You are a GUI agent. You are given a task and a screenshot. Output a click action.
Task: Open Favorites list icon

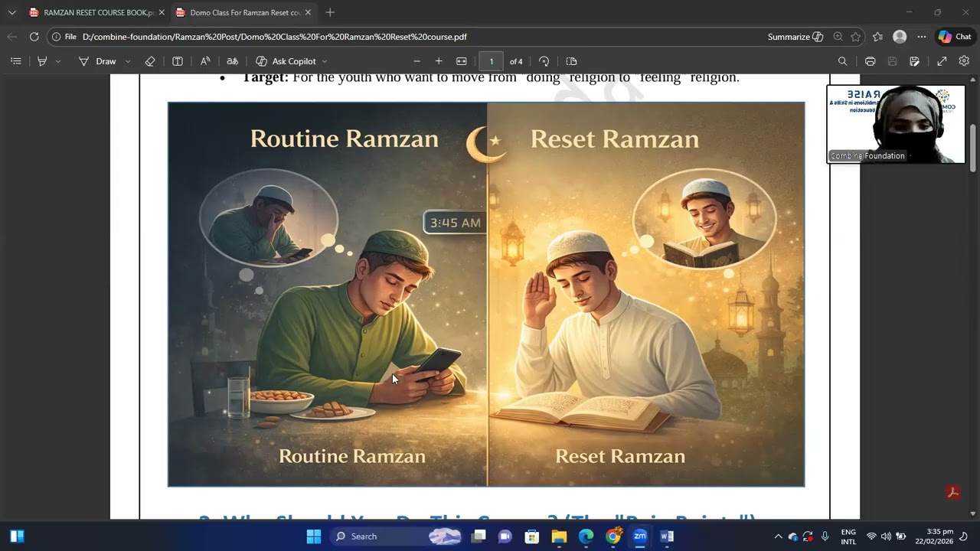click(x=878, y=37)
